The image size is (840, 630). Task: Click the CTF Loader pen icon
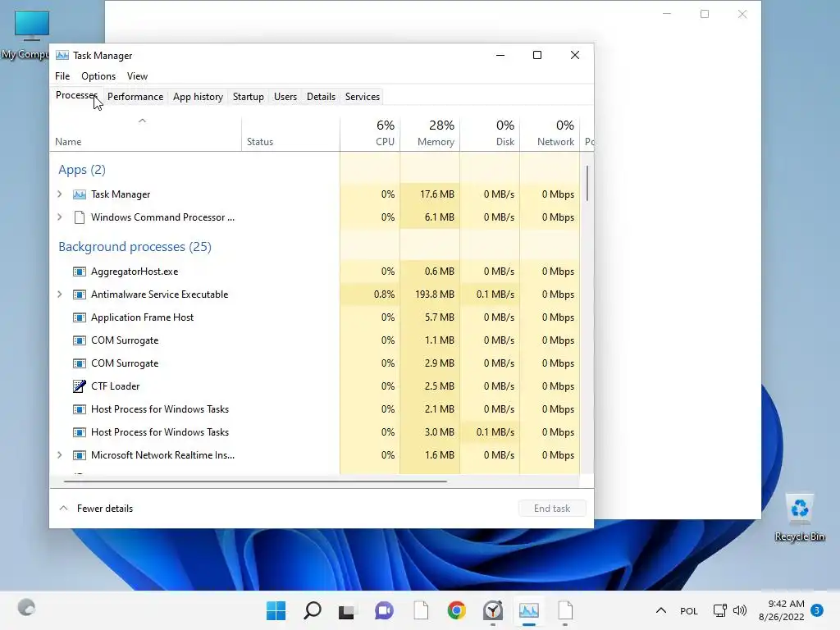click(x=80, y=386)
